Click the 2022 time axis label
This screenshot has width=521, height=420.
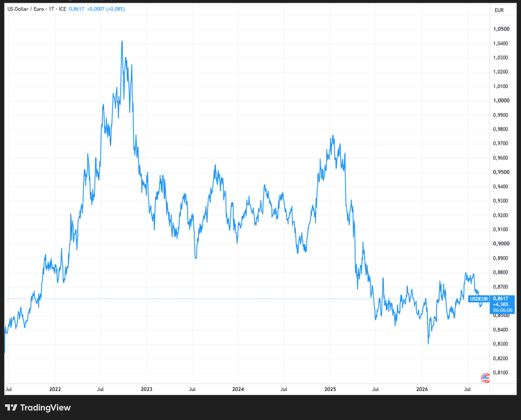(x=55, y=389)
